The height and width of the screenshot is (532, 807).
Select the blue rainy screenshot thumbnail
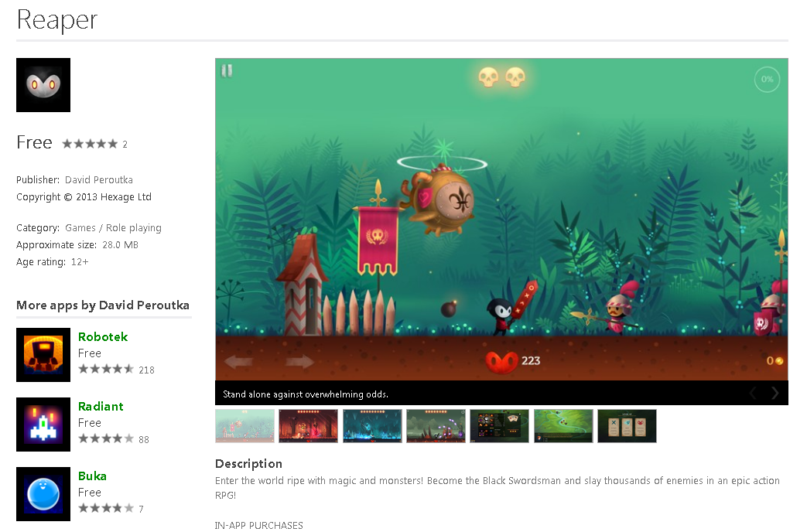(x=372, y=426)
